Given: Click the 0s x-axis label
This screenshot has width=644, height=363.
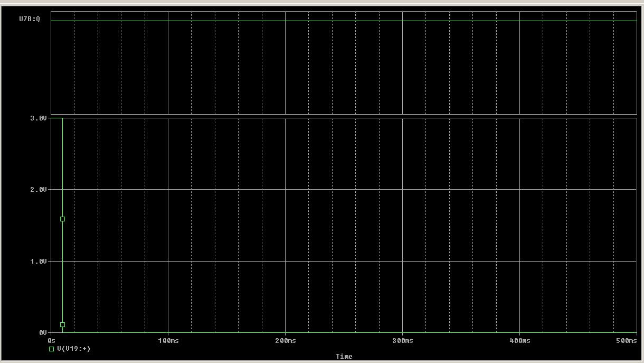Looking at the screenshot, I should pos(51,341).
